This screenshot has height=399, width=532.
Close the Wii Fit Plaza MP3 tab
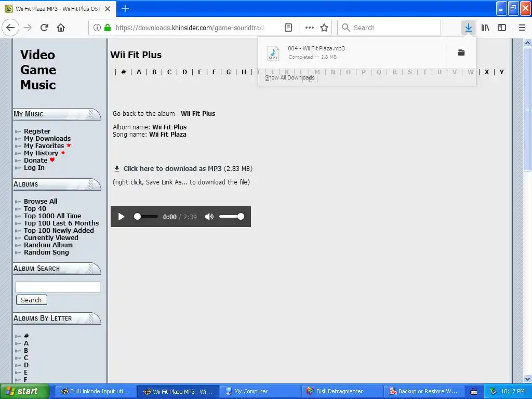[108, 9]
